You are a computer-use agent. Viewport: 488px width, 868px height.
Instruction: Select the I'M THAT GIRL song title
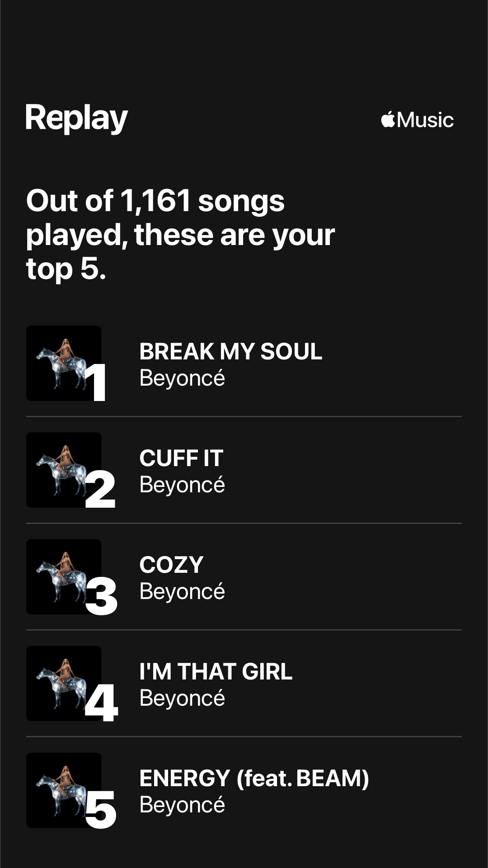(216, 671)
